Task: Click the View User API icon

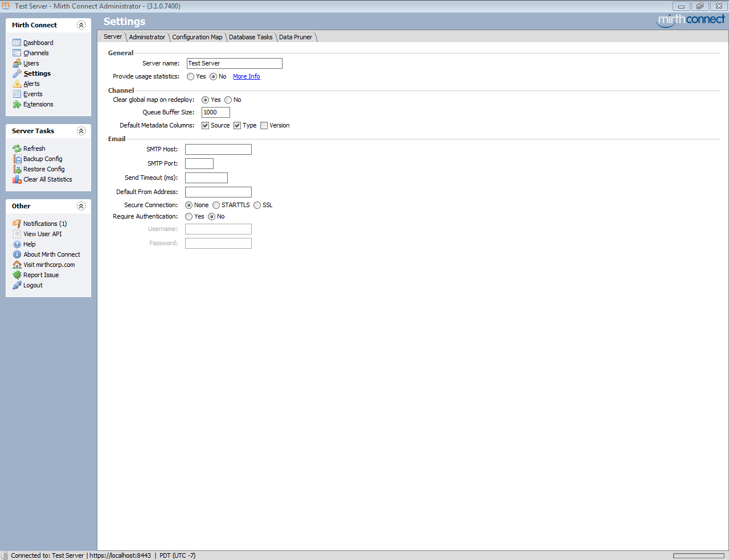Action: click(x=17, y=234)
